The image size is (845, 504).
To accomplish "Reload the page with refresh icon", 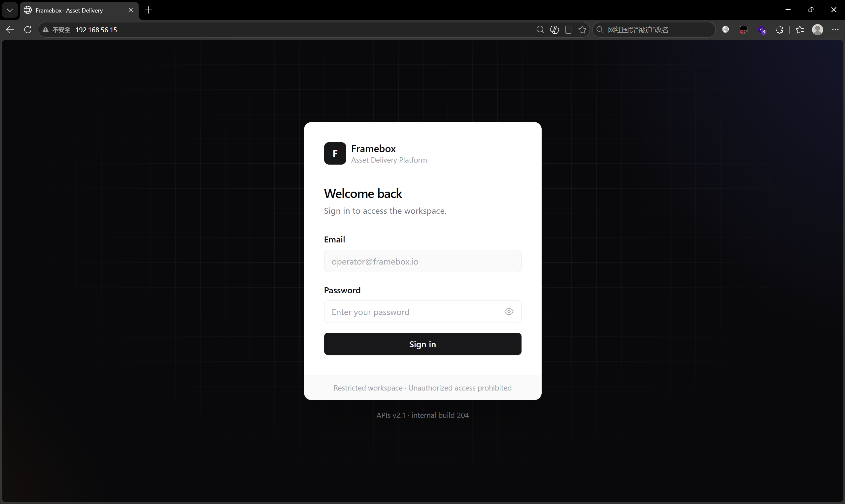I will click(x=28, y=30).
